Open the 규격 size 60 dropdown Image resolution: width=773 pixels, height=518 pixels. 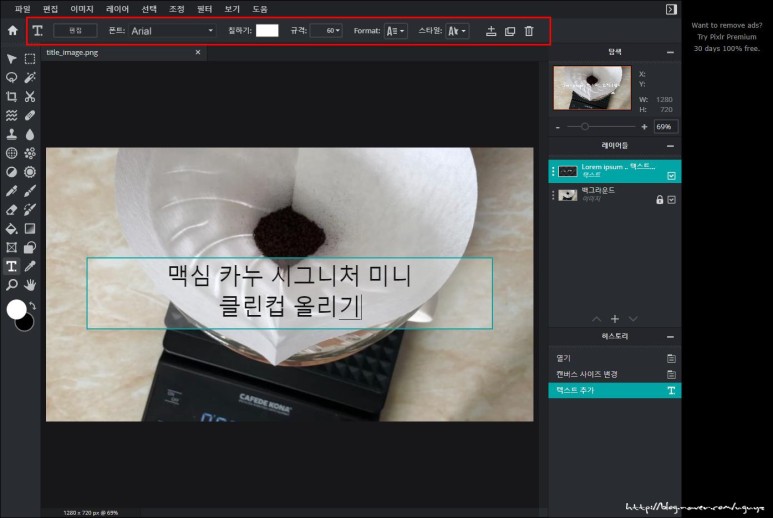click(326, 31)
